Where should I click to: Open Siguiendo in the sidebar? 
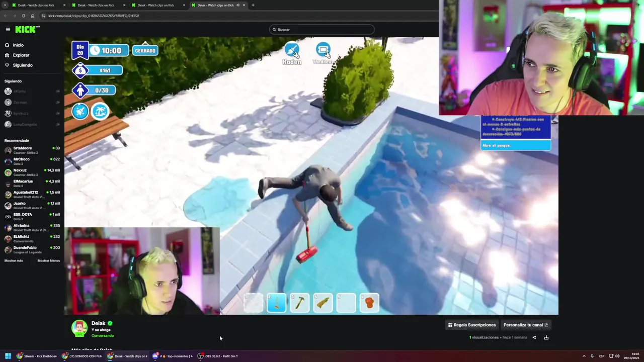click(x=23, y=65)
